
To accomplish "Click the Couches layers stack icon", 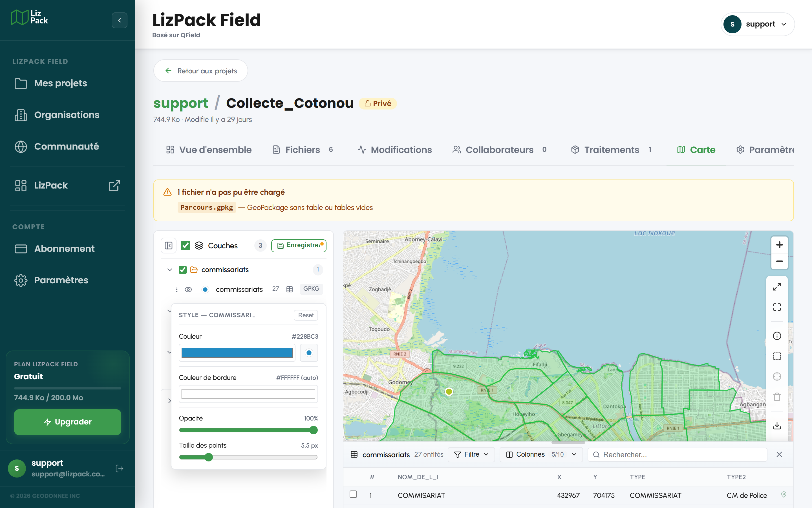I will (x=199, y=246).
